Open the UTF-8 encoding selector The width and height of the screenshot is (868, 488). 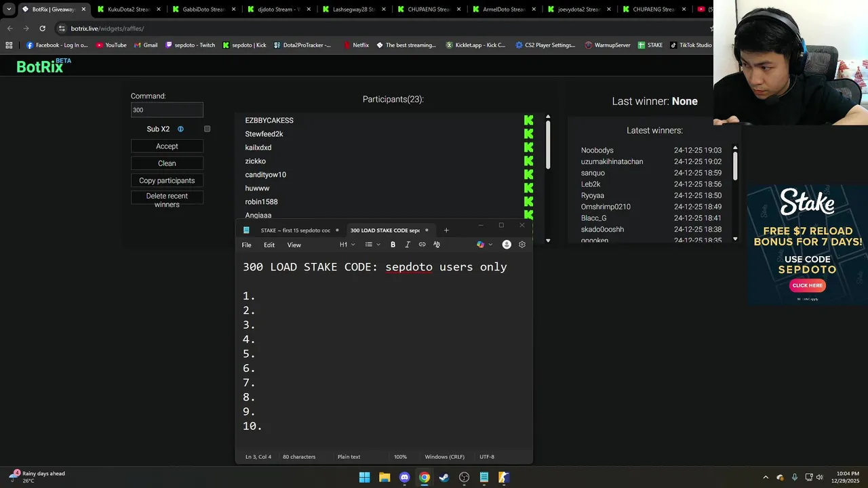pos(487,457)
